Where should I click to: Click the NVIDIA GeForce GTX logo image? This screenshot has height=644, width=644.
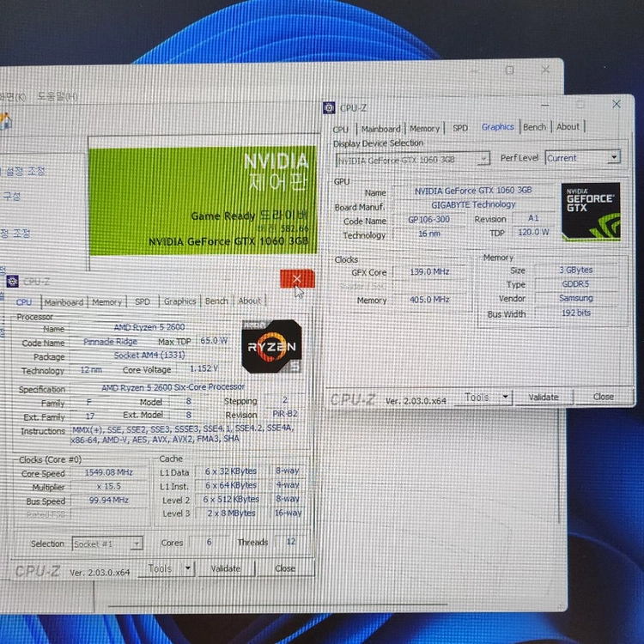[591, 211]
